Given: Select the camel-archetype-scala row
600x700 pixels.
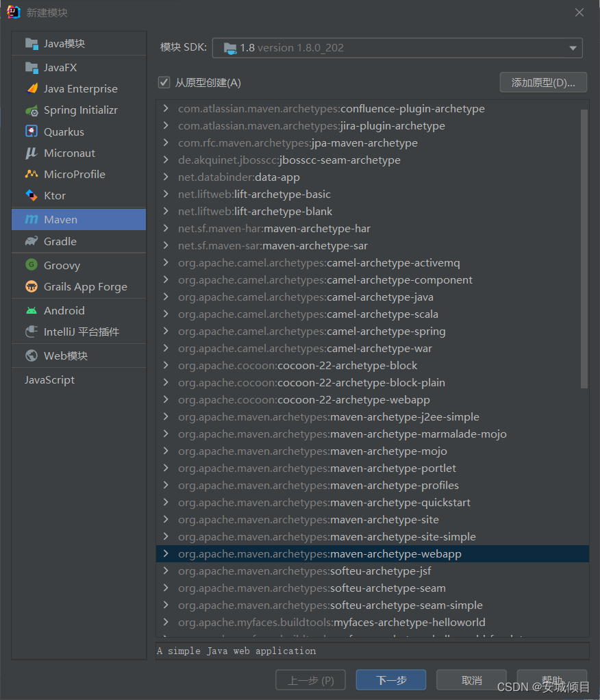Looking at the screenshot, I should tap(373, 314).
